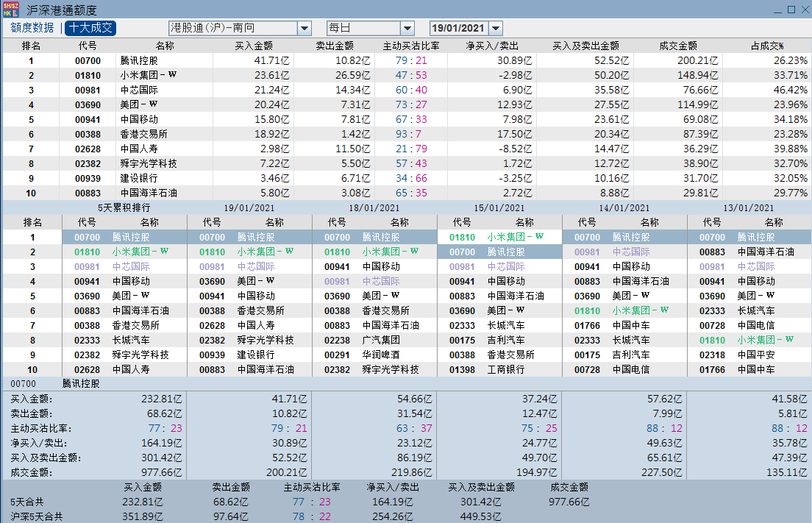812x523 pixels.
Task: Click the 14/01/2021 column header
Action: pos(624,207)
